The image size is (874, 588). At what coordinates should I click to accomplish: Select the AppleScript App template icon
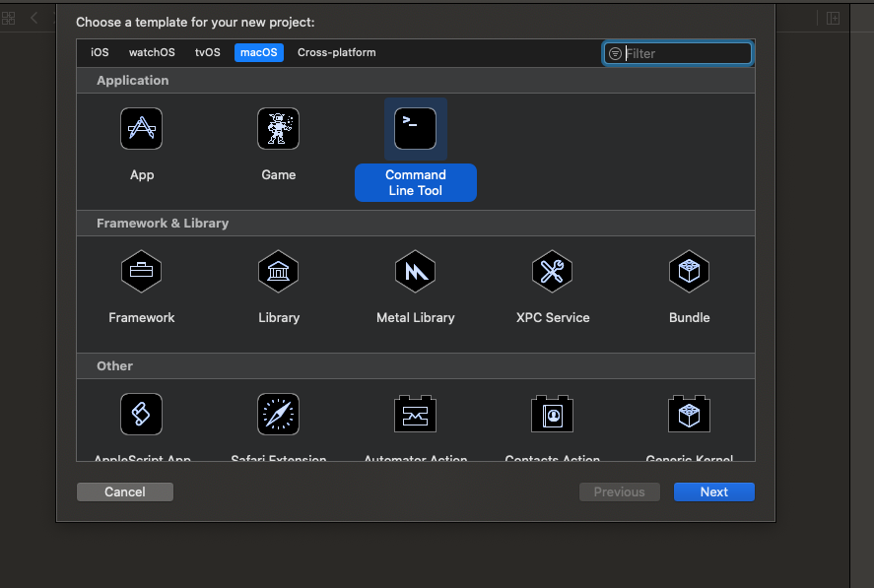(142, 414)
